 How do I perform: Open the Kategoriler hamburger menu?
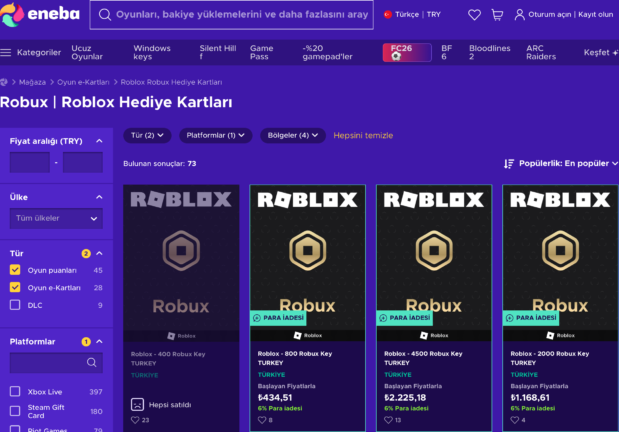(7, 52)
